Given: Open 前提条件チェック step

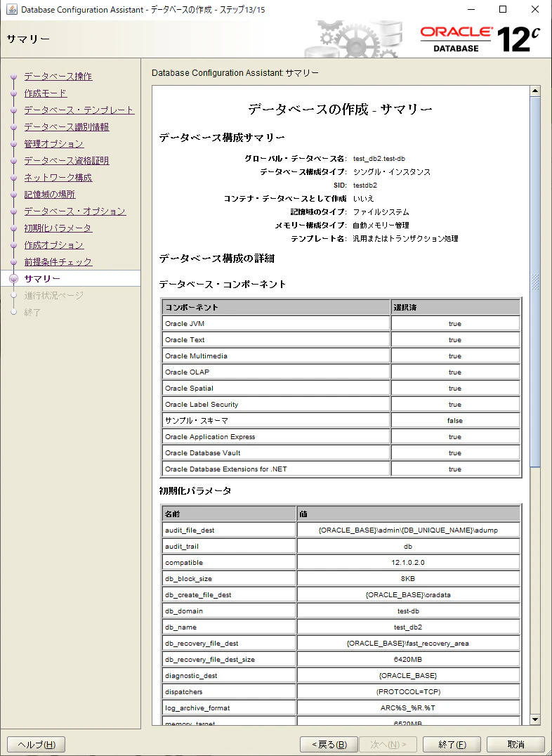Looking at the screenshot, I should 58,262.
